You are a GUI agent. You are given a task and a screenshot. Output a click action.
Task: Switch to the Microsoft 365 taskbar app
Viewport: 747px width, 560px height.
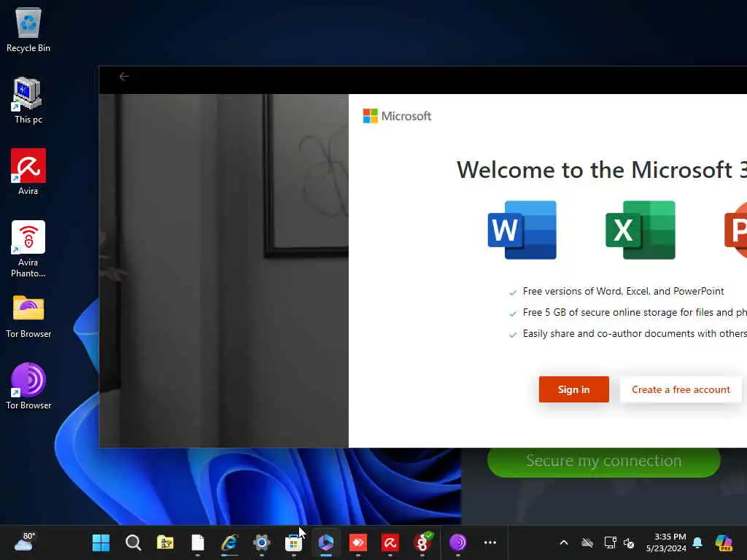click(326, 542)
